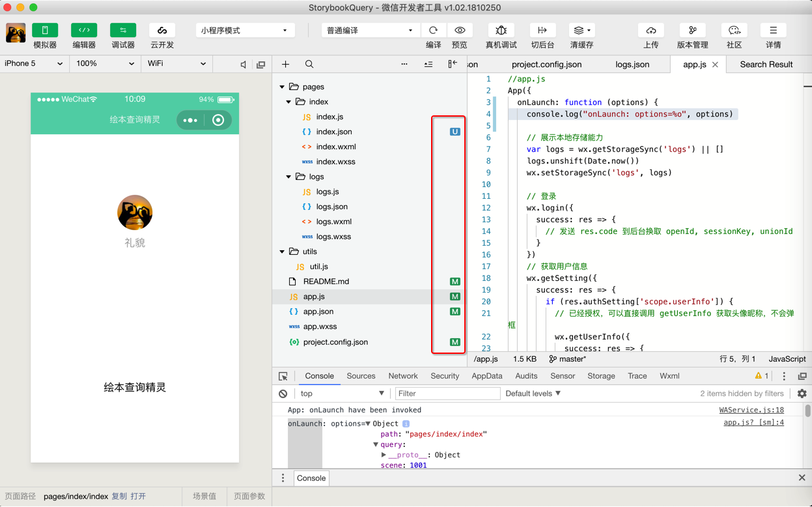Open index.wxml in file tree

point(336,147)
